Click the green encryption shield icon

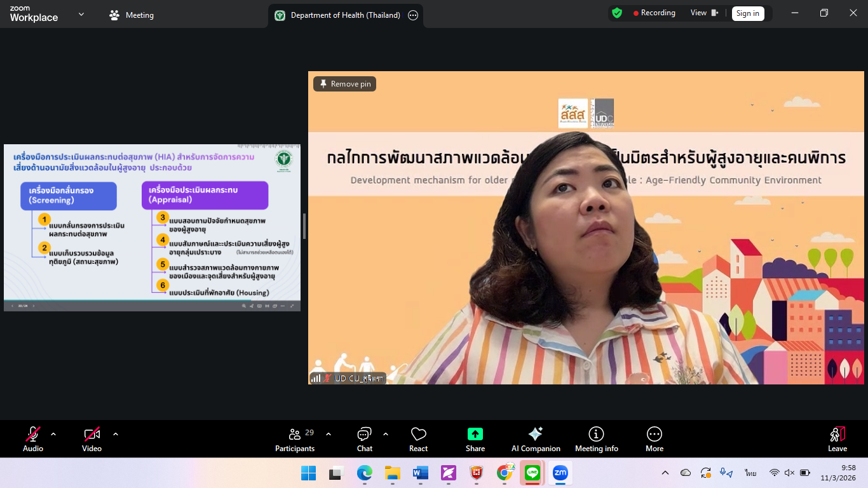click(x=616, y=13)
